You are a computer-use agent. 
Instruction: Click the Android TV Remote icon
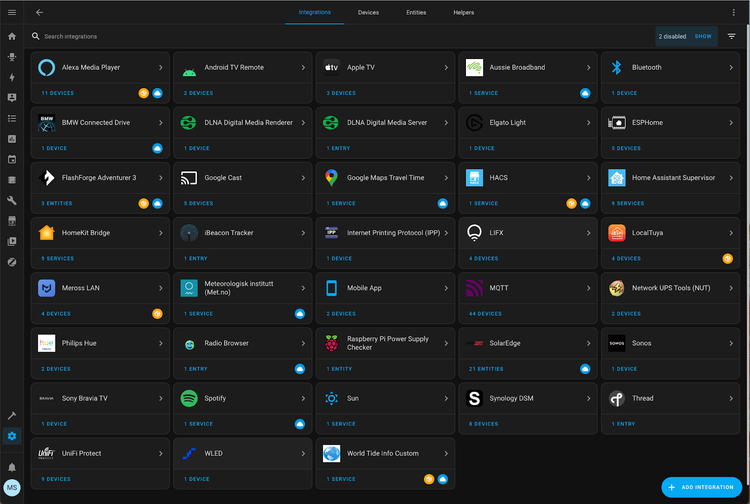pyautogui.click(x=189, y=72)
